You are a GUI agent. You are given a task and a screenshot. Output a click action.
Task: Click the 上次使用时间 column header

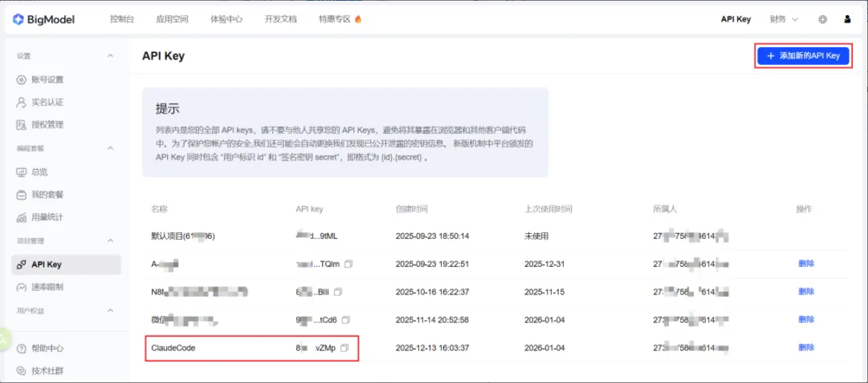click(548, 209)
